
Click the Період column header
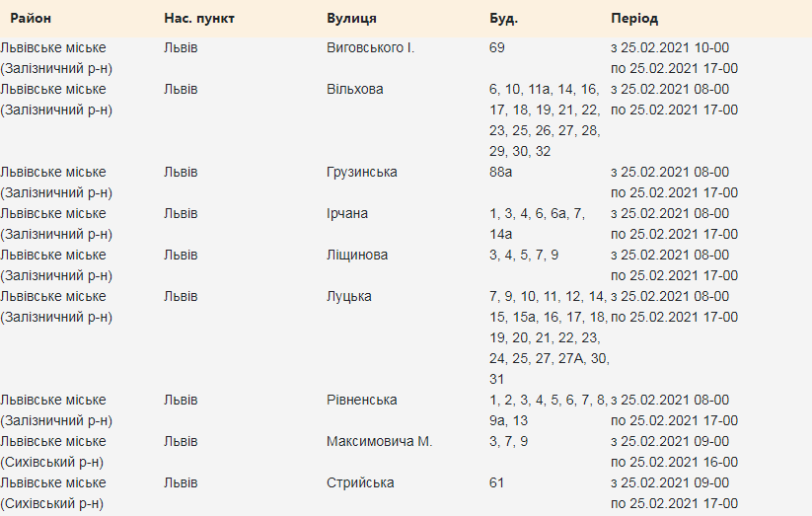(634, 19)
